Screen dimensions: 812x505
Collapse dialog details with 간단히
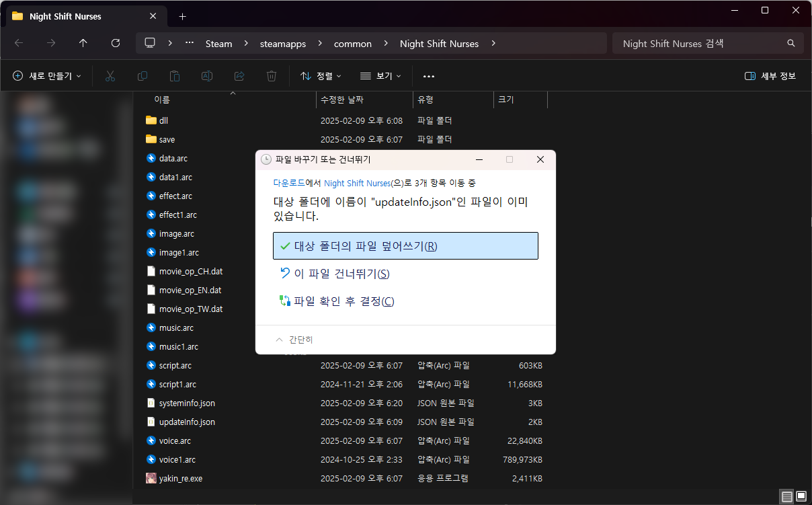coord(294,340)
